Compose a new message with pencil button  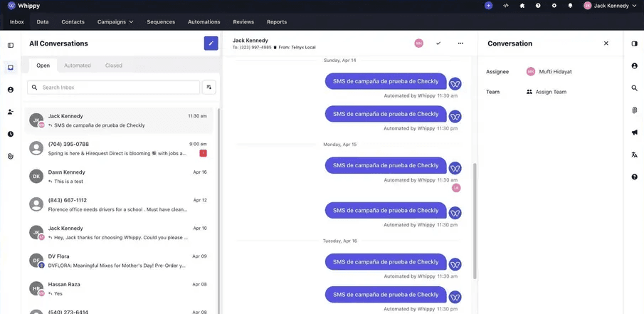pyautogui.click(x=211, y=43)
